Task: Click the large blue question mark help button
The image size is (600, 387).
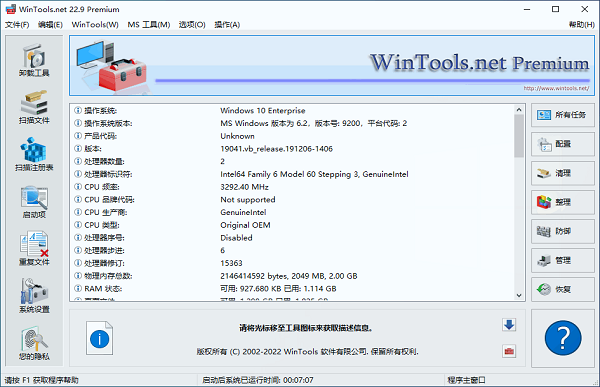Action: pos(563,338)
